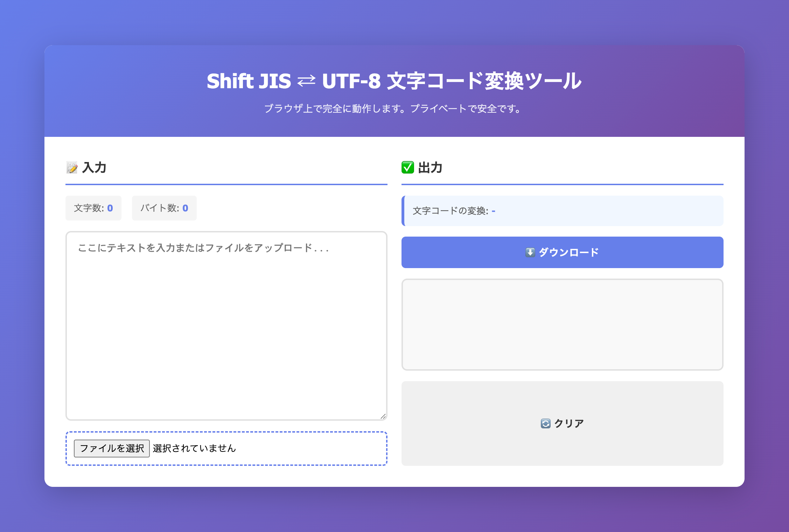
Task: Open the file picker via ファイルを選択
Action: coord(111,448)
